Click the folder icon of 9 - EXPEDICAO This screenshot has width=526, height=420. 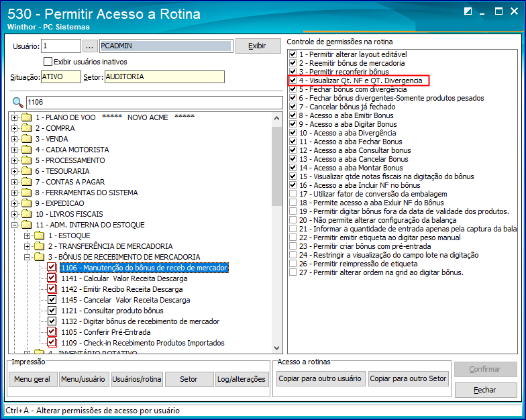click(27, 203)
